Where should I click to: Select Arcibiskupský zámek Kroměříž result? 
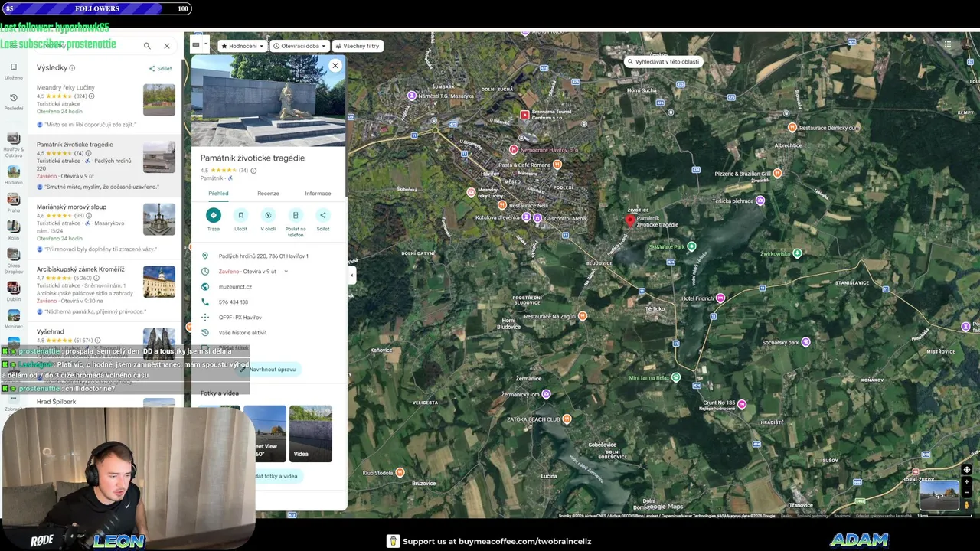[106, 292]
